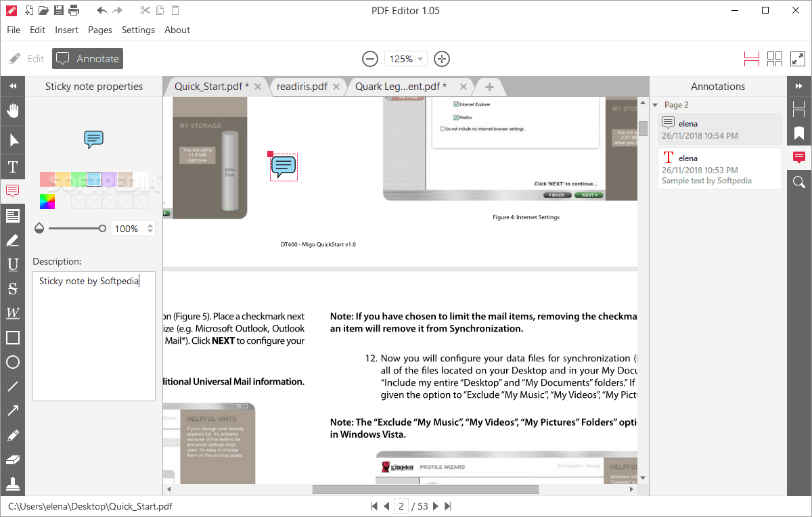Select the Text annotation tool
This screenshot has width=812, height=517.
tap(12, 166)
